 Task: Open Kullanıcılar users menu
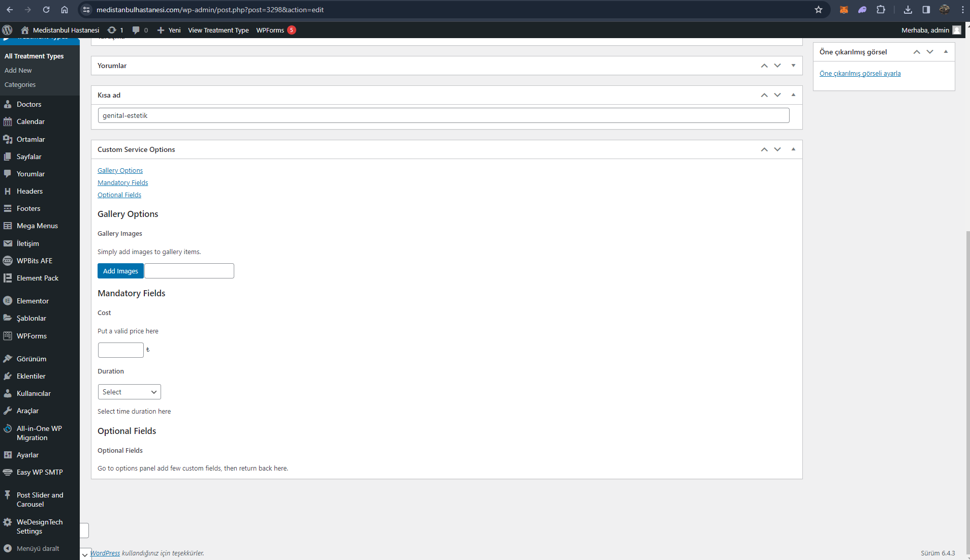coord(34,393)
